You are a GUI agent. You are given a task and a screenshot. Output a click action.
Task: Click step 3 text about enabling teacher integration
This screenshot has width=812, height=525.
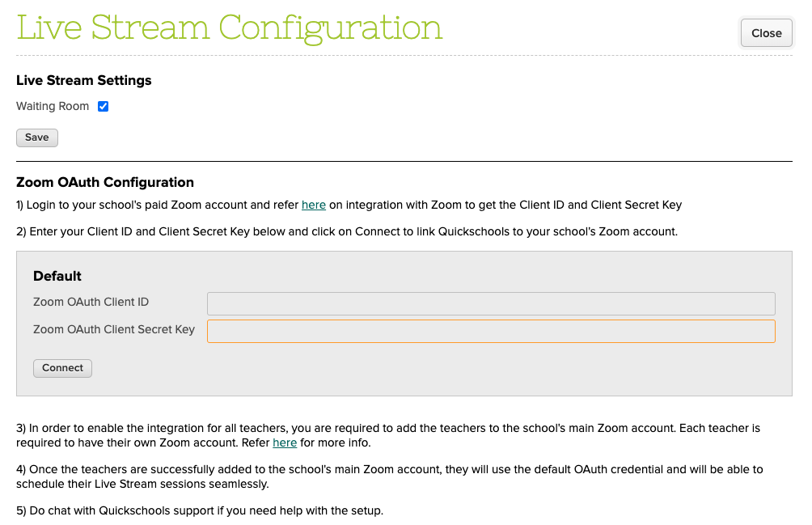coord(388,435)
